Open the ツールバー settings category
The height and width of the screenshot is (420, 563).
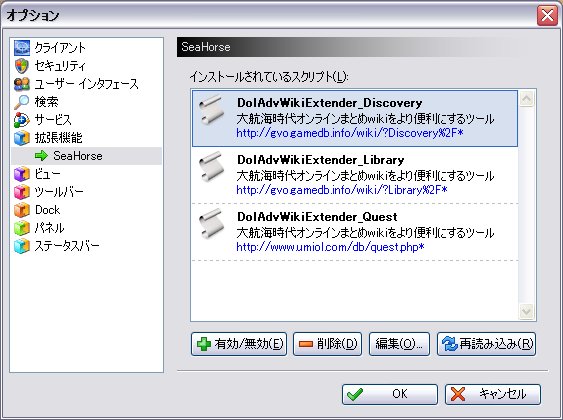(59, 192)
